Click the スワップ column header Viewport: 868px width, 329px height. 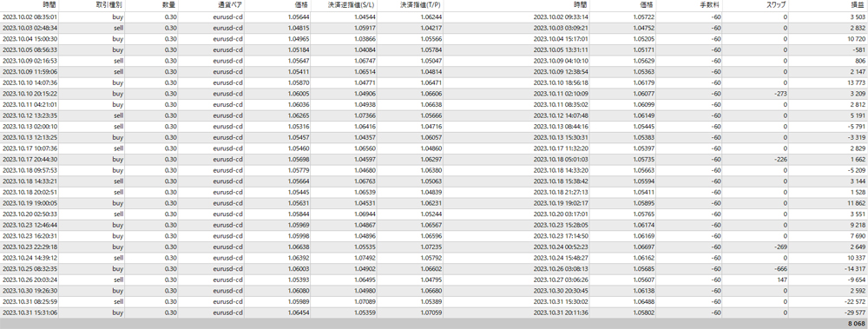click(x=756, y=5)
